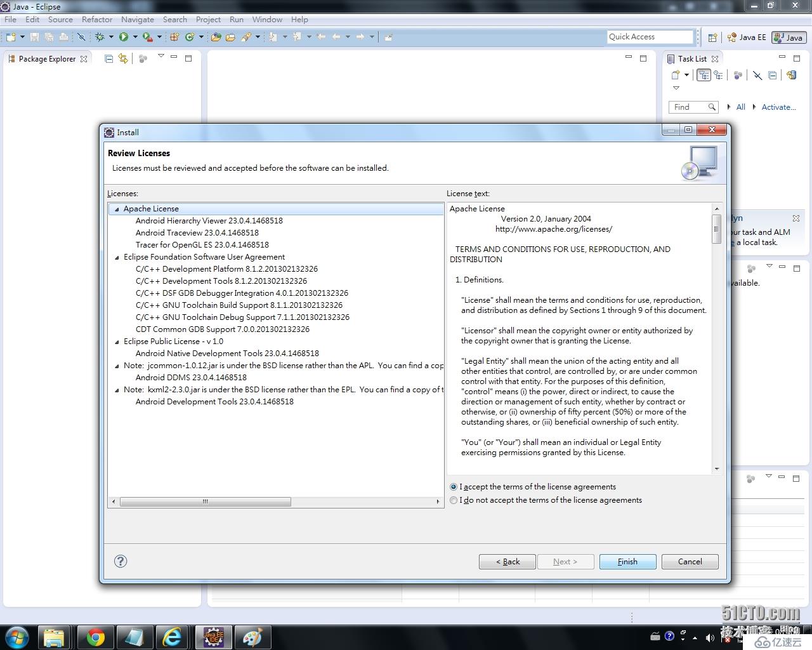Click the All link in Task List
Image resolution: width=812 pixels, height=650 pixels.
coord(740,107)
